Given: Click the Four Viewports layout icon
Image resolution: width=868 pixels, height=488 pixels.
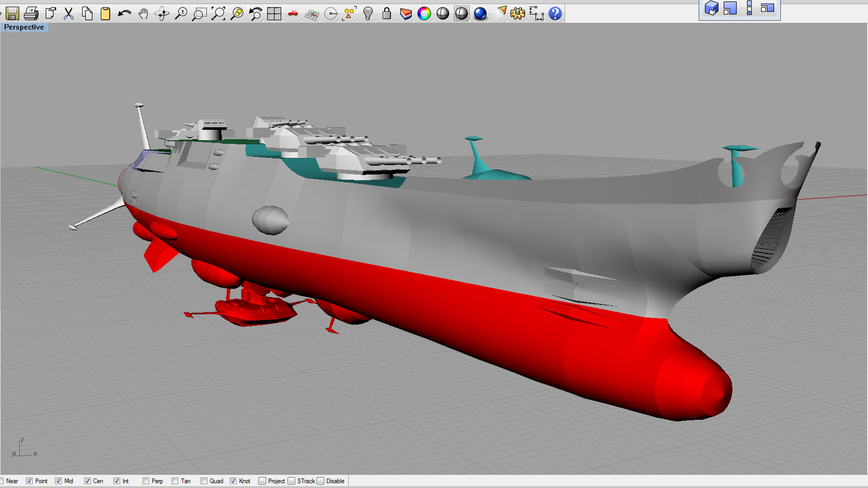Looking at the screenshot, I should click(x=274, y=14).
